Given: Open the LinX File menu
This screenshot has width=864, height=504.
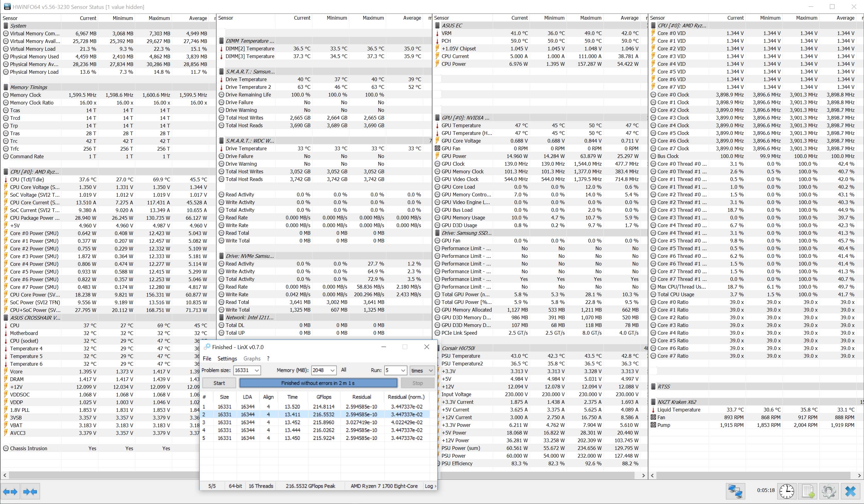Looking at the screenshot, I should [x=207, y=358].
